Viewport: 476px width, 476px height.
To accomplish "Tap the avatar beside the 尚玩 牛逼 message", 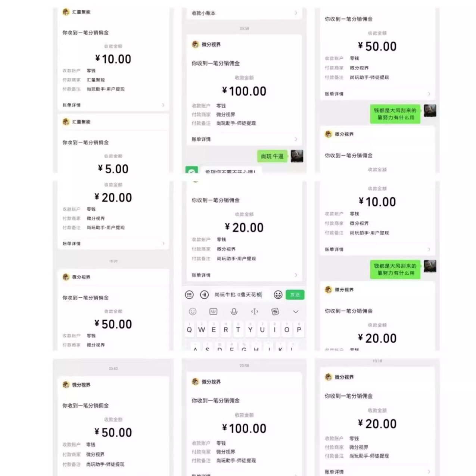I will tap(297, 156).
